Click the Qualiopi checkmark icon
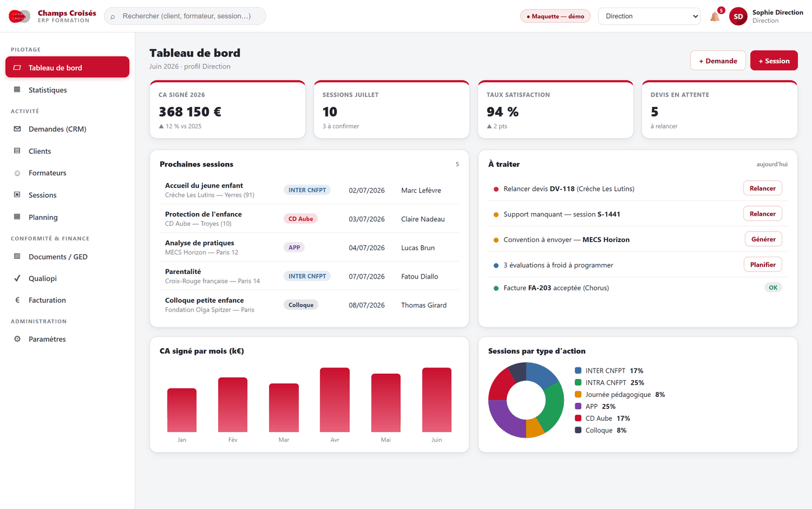Viewport: 812px width, 509px height. point(17,279)
